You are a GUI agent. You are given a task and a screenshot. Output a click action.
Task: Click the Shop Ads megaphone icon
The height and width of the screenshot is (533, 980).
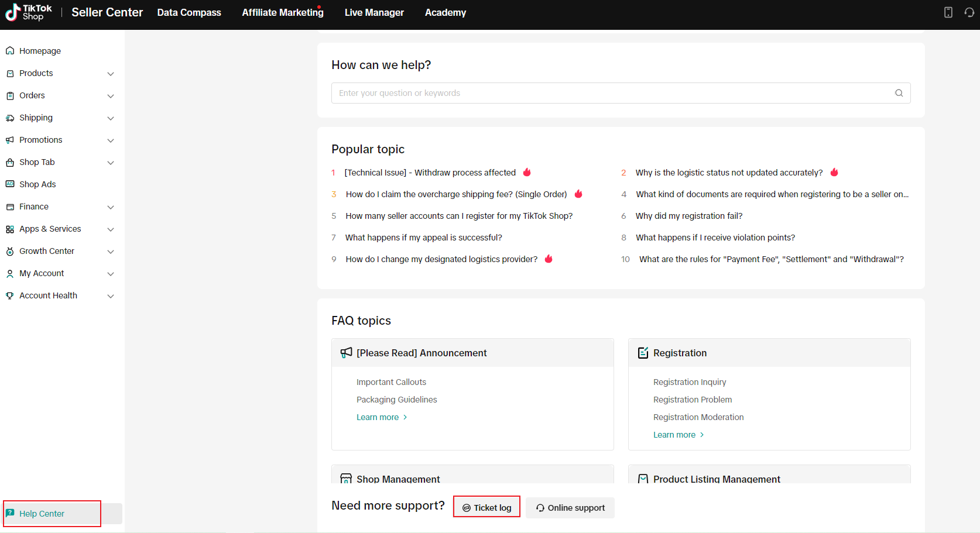click(10, 184)
